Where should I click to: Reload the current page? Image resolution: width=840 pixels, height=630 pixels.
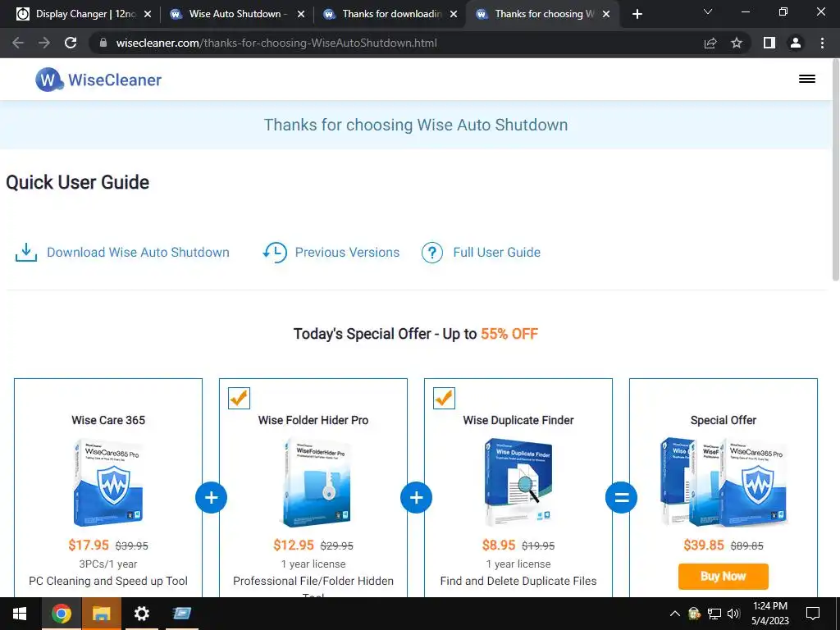pos(71,43)
